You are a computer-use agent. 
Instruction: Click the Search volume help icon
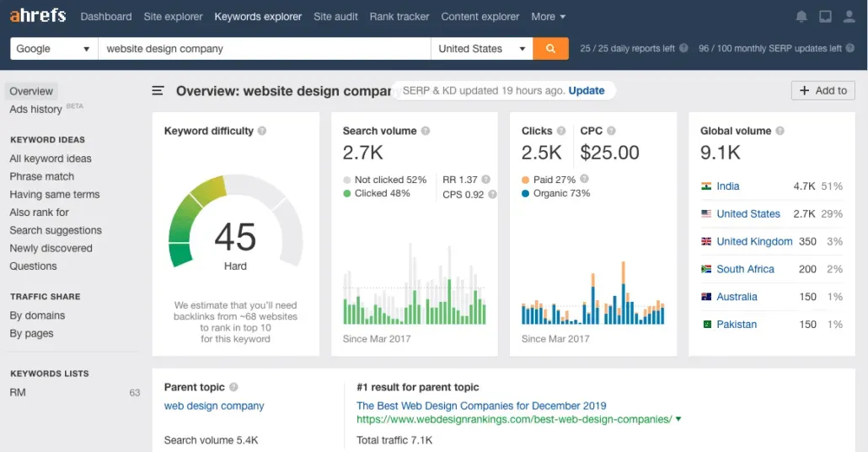[x=426, y=132]
